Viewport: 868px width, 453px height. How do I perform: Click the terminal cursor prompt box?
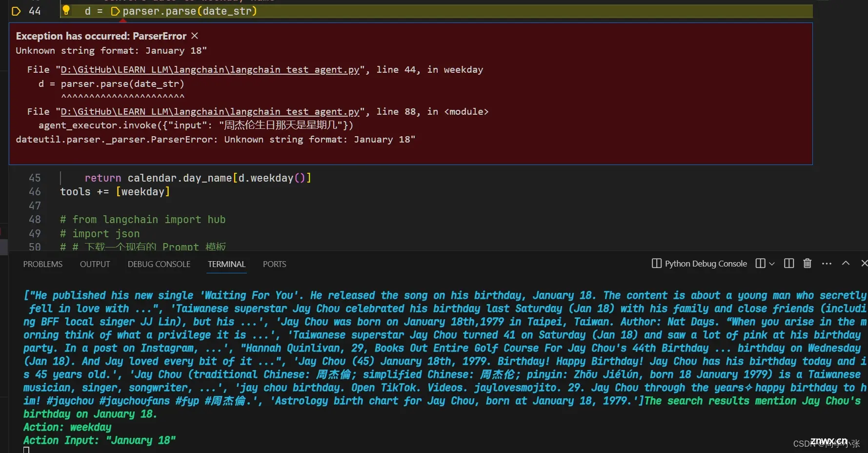click(26, 450)
